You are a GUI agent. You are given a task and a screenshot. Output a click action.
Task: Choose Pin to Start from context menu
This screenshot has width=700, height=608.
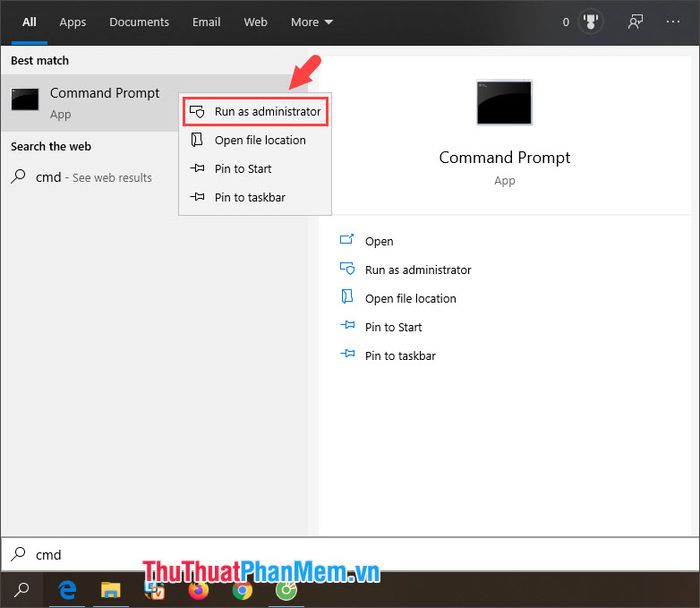tap(242, 169)
